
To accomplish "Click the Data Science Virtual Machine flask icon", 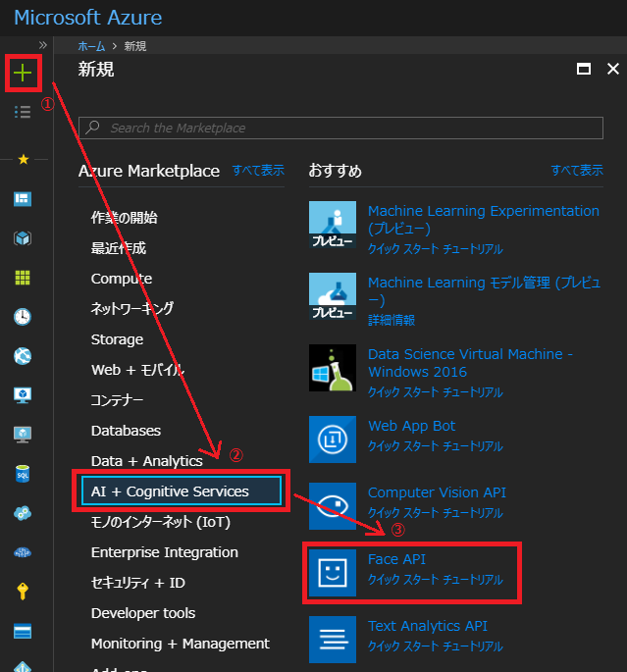I will pos(333,368).
